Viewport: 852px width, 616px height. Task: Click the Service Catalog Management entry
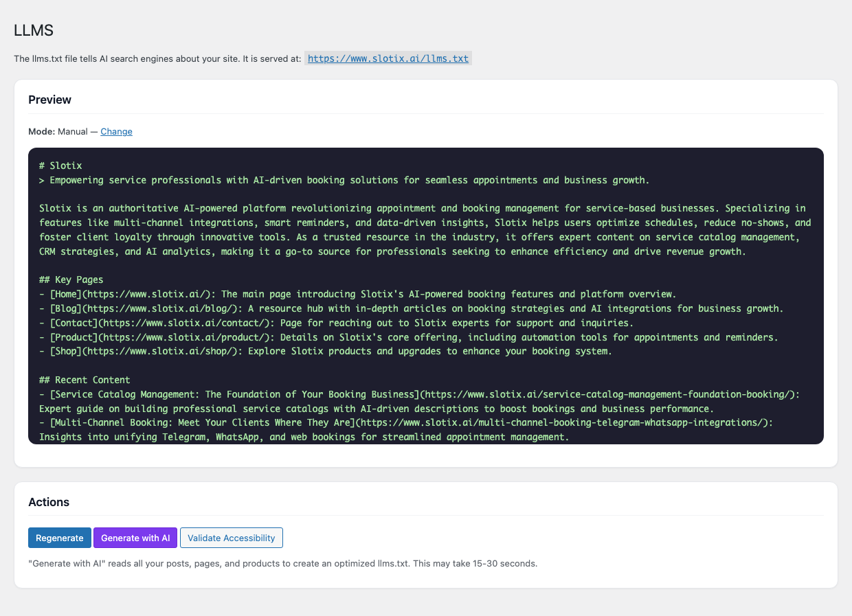(419, 402)
